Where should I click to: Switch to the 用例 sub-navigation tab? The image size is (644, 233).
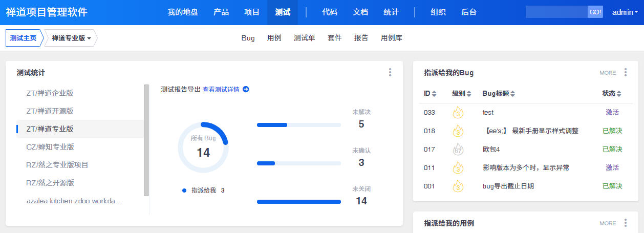pos(274,38)
